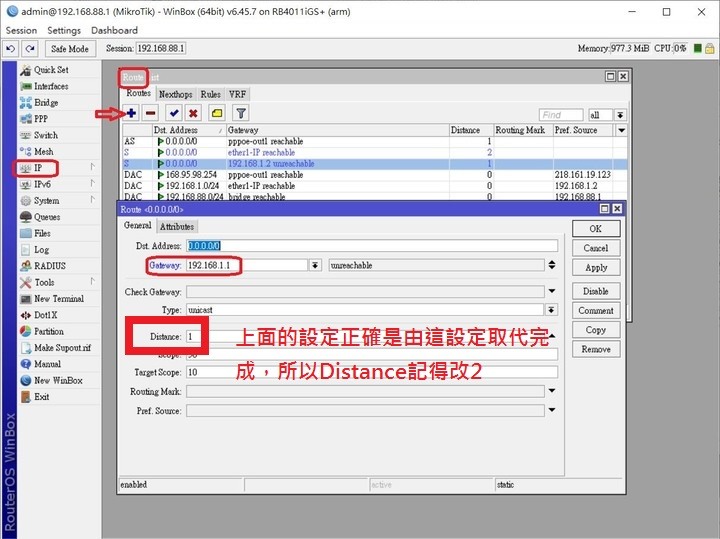Image resolution: width=720 pixels, height=539 pixels.
Task: Open Switch in sidebar
Action: (x=45, y=135)
